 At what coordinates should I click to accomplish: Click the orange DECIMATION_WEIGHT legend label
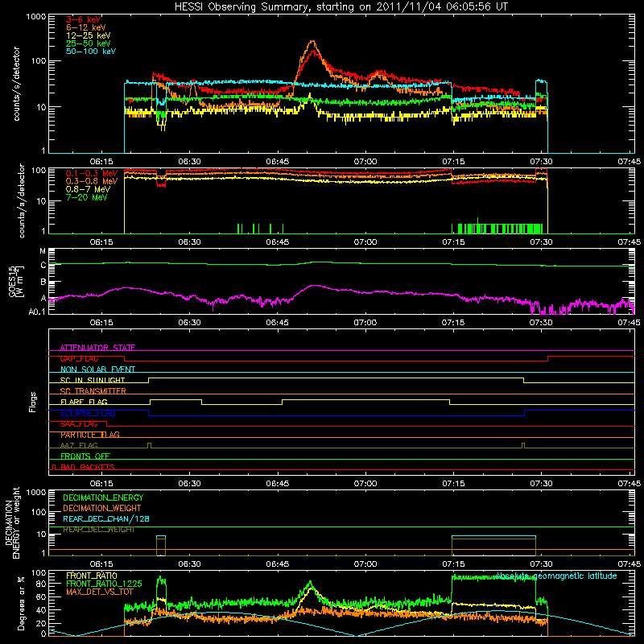(x=102, y=509)
